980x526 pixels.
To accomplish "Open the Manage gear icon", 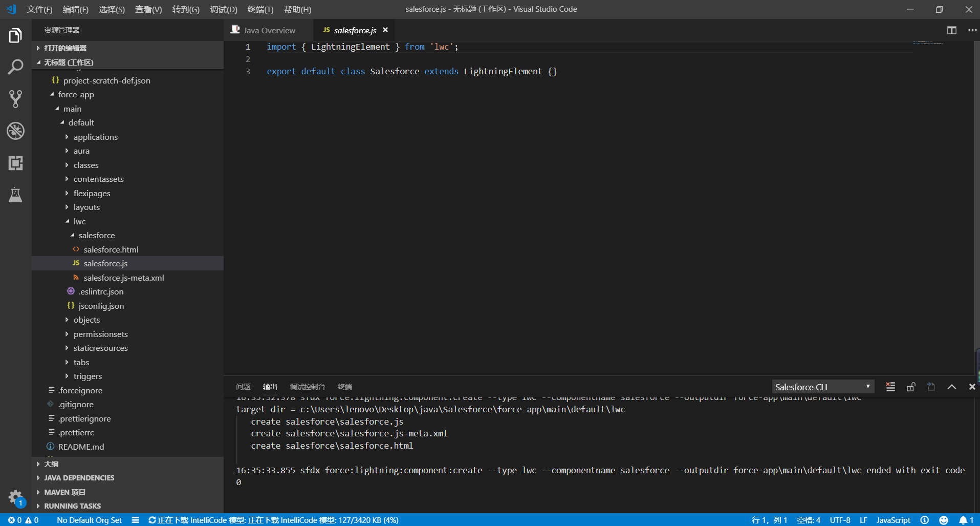I will [x=15, y=497].
